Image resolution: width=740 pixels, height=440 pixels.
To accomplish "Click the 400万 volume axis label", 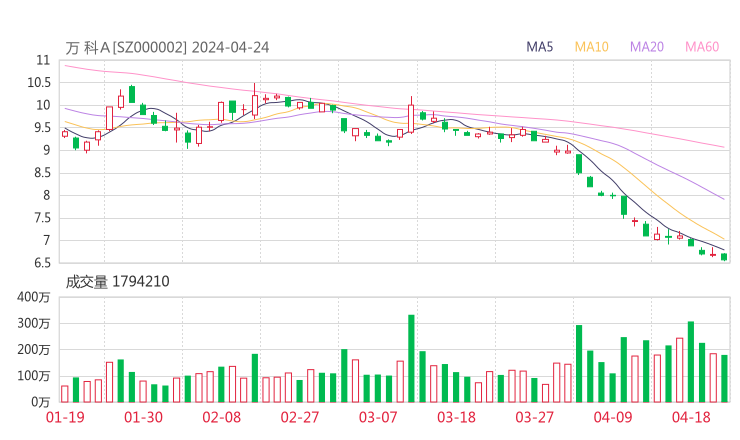I will click(33, 297).
